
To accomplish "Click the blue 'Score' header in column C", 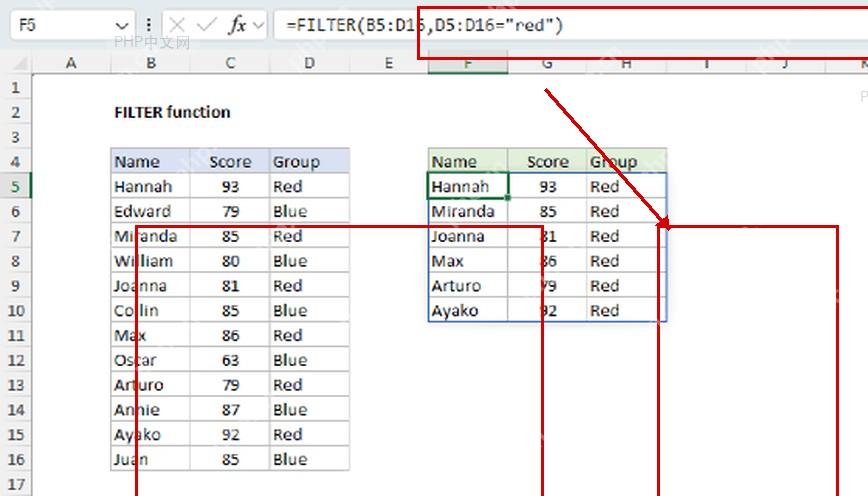I will click(230, 162).
